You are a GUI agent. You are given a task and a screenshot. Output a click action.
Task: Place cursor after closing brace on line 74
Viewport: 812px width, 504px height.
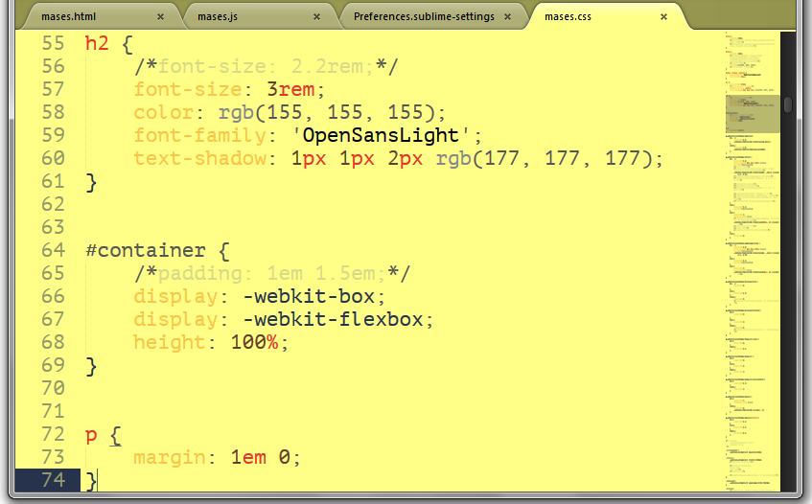(98, 481)
